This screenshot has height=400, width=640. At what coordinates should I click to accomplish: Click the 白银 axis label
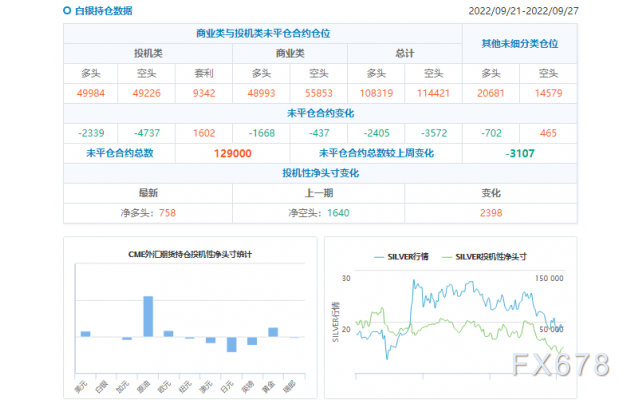pos(102,386)
